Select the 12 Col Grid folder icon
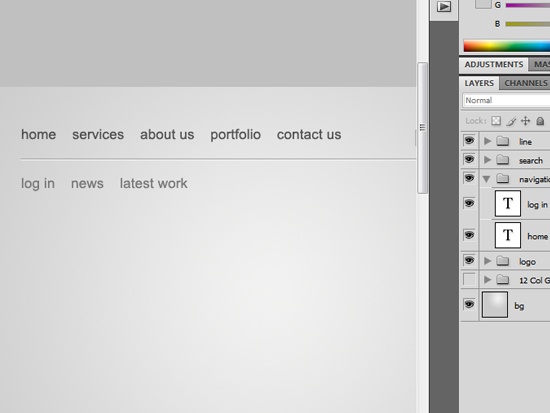The width and height of the screenshot is (550, 413). click(503, 280)
